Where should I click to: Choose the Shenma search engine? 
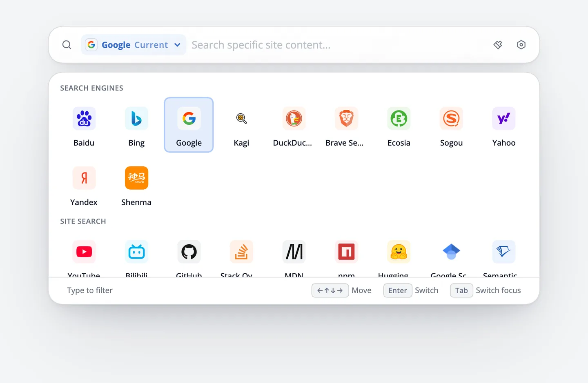click(x=136, y=184)
